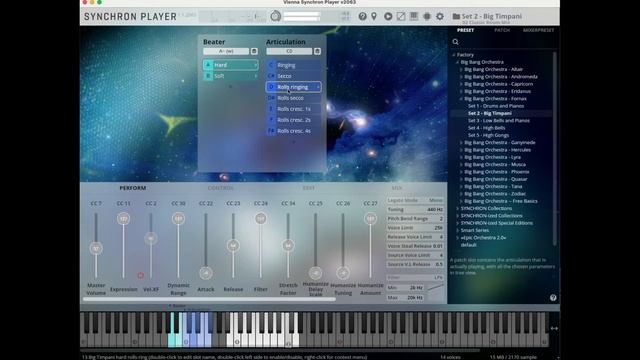Load preset Set 1 - Drums and Pianos
The width and height of the screenshot is (640, 360).
(x=496, y=106)
